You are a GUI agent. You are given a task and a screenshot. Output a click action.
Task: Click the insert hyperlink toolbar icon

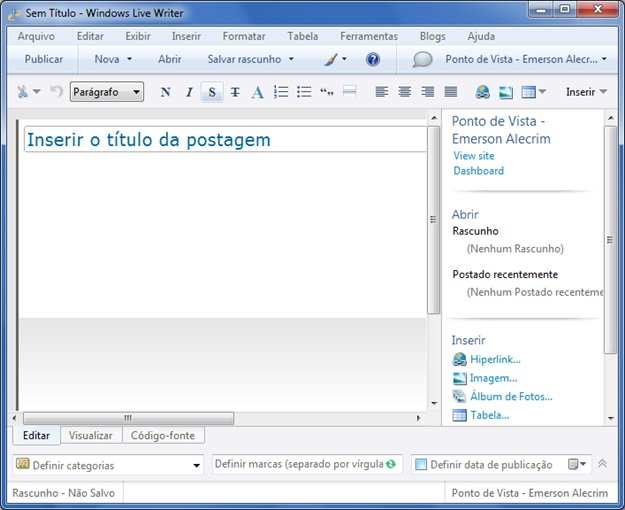pyautogui.click(x=482, y=92)
